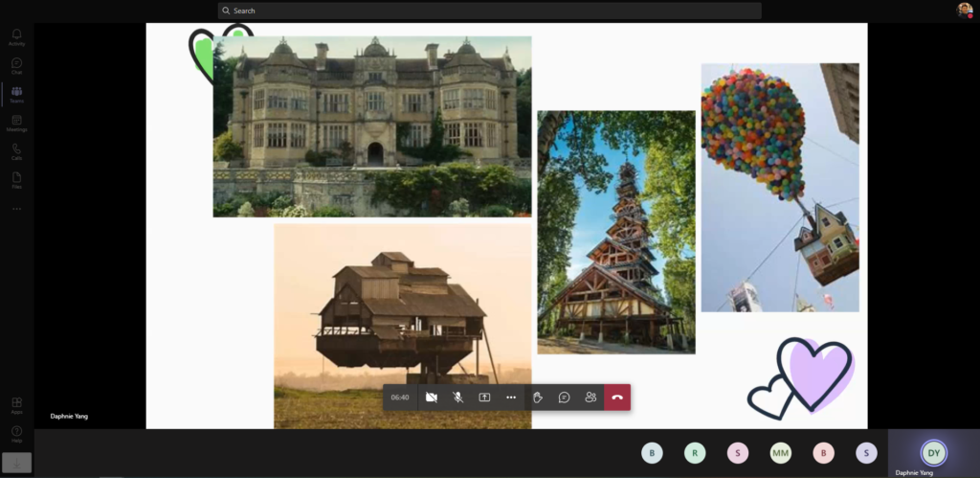The height and width of the screenshot is (478, 980).
Task: Show more apps ellipsis in the sidebar
Action: [17, 209]
